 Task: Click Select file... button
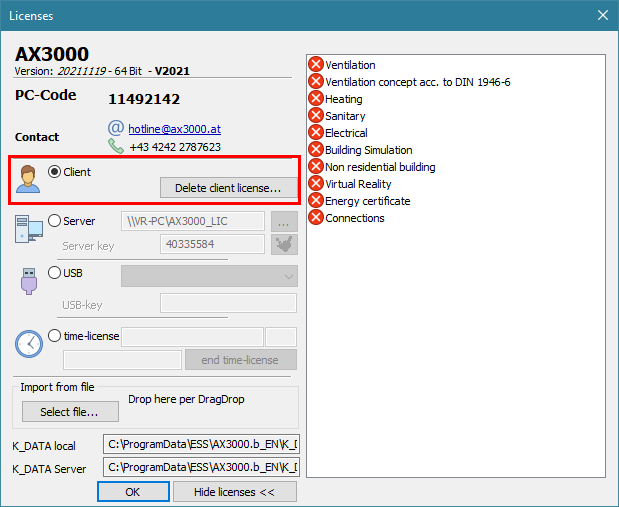coord(70,412)
